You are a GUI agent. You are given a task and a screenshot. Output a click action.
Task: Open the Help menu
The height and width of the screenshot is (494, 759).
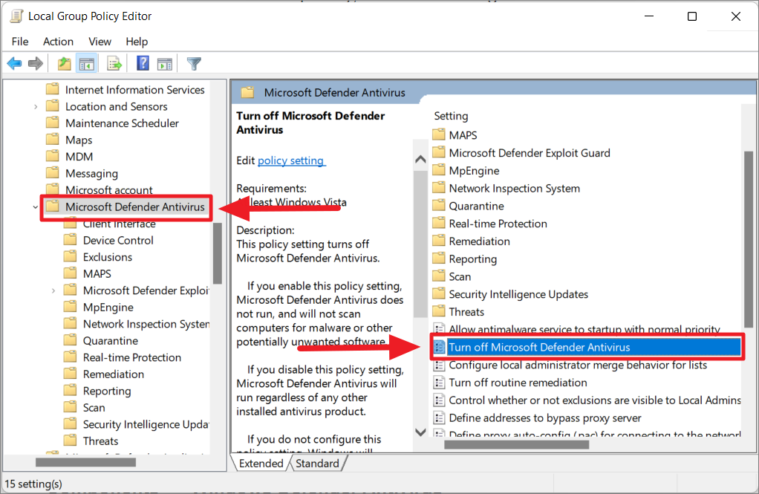coord(137,42)
